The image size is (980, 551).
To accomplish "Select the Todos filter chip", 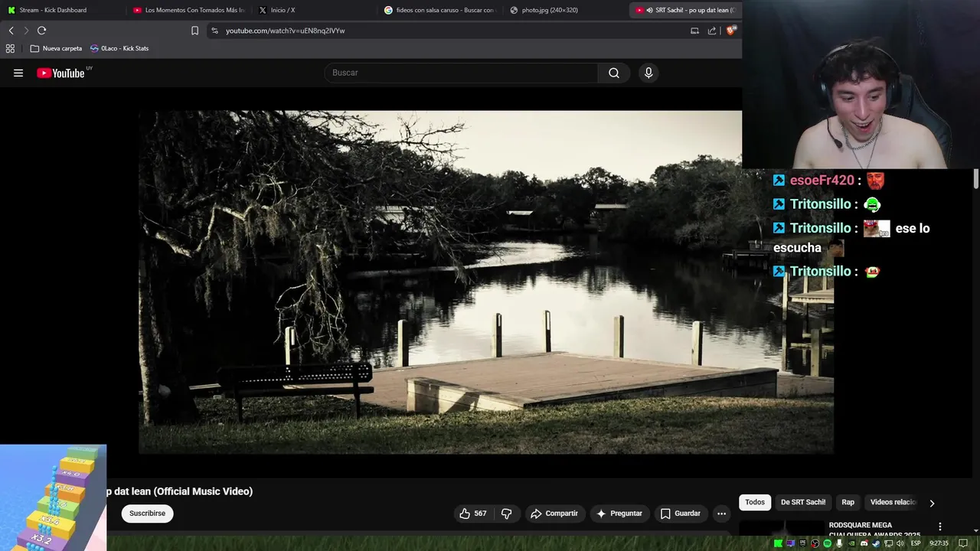I will 755,502.
